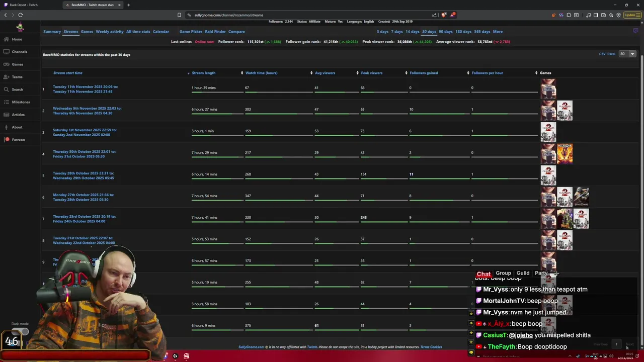
Task: Open the More time range menu
Action: pos(498,32)
